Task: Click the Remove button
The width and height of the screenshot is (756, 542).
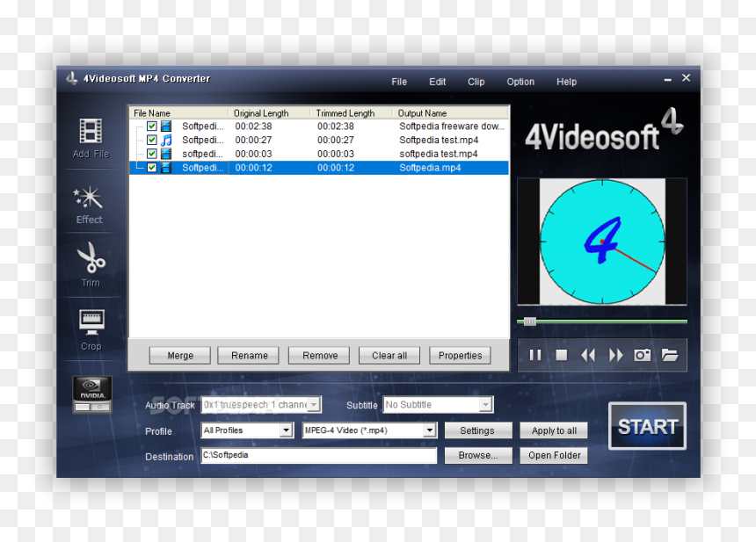Action: (320, 356)
